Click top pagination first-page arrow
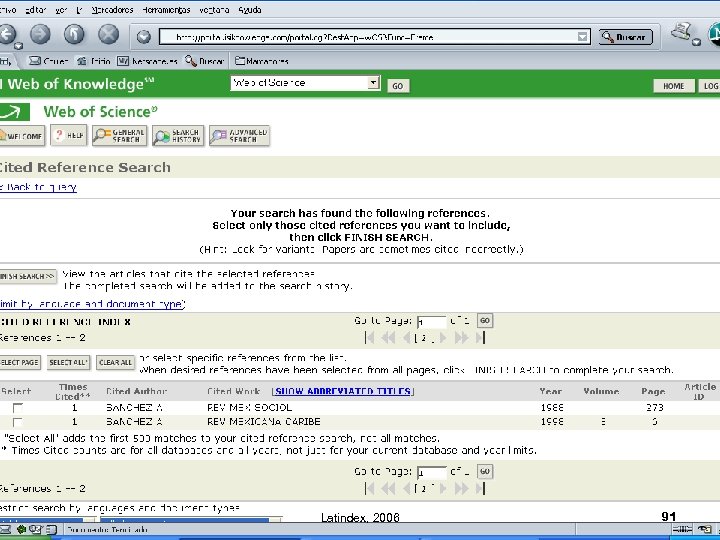 point(369,338)
